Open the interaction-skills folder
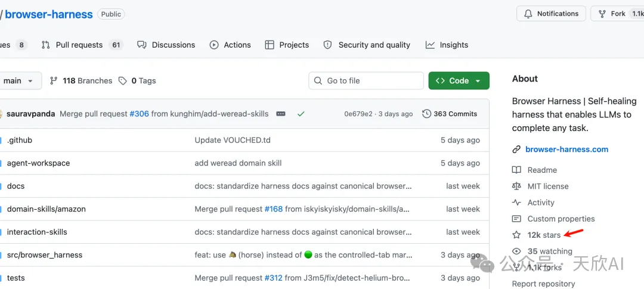 coord(37,232)
